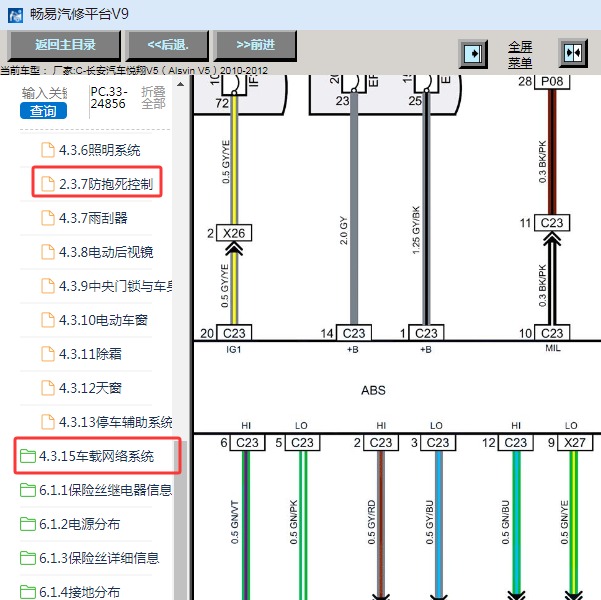Click 折叠全部 to collapse all items
Image resolution: width=601 pixels, height=600 pixels.
pos(153,97)
